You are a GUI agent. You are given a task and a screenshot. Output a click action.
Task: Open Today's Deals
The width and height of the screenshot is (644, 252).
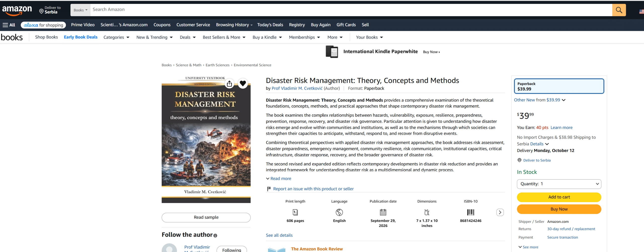[270, 25]
